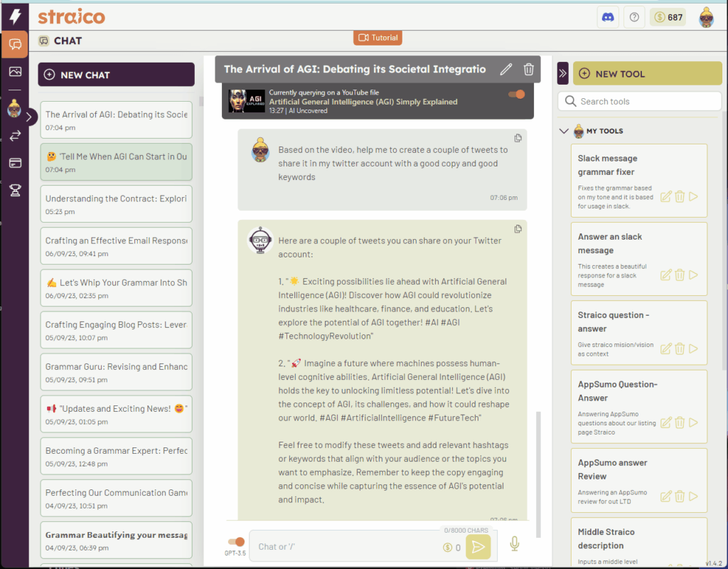This screenshot has height=569, width=728.
Task: Open 'The Arrival of AGI' chat
Action: pyautogui.click(x=116, y=119)
